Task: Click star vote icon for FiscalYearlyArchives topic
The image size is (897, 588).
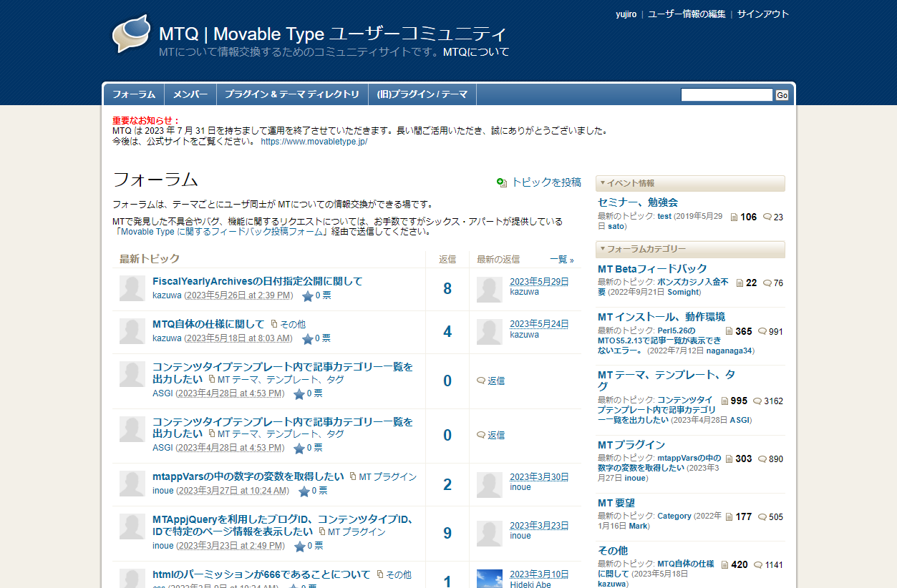Action: [308, 296]
